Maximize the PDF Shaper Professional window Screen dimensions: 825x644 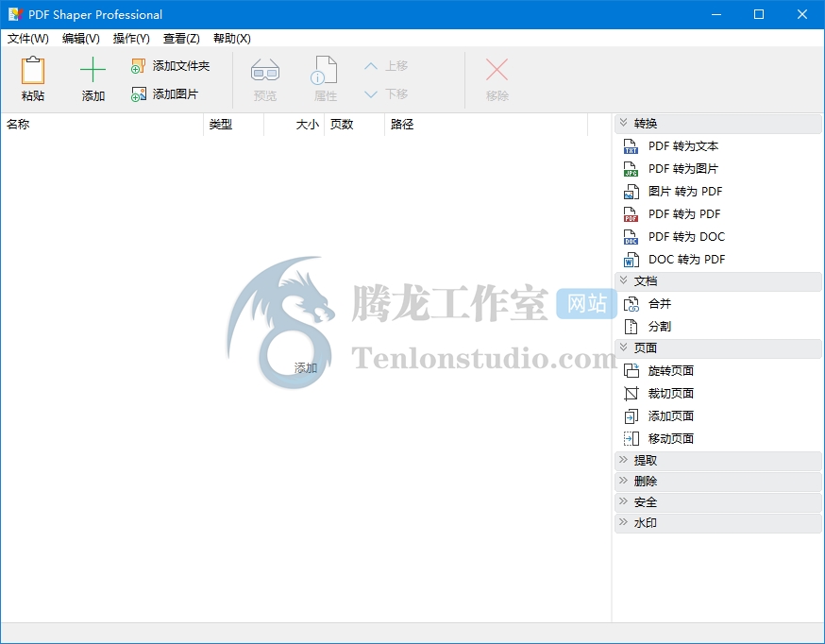[759, 15]
